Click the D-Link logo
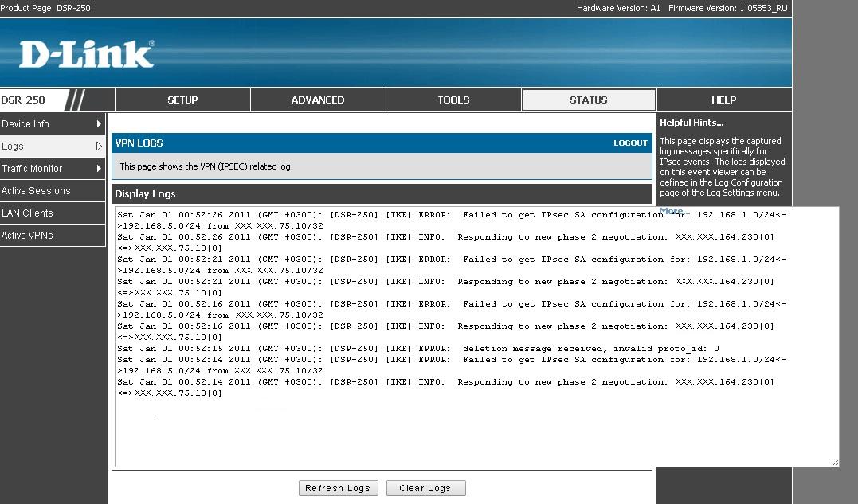The height and width of the screenshot is (504, 858). point(87,54)
